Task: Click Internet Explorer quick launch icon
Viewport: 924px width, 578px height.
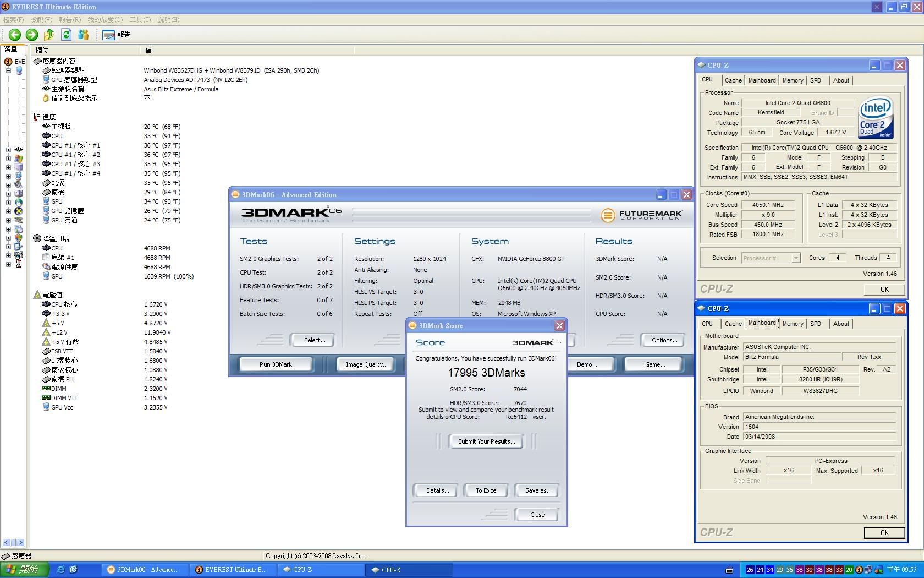Action: (x=61, y=570)
